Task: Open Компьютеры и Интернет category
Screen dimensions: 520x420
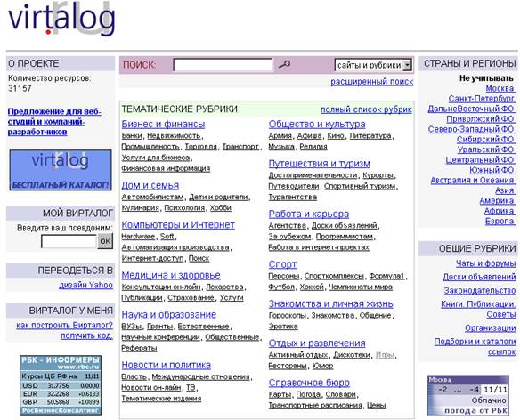Action: (178, 224)
